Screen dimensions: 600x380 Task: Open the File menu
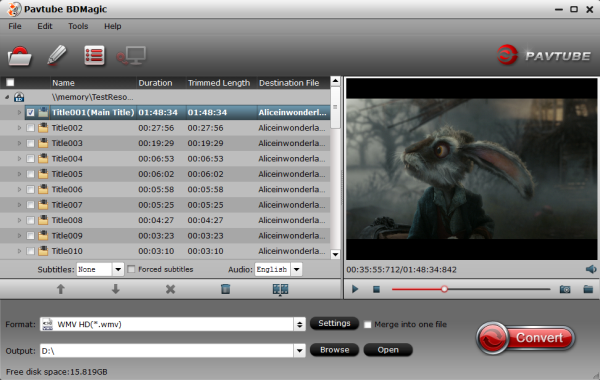[x=15, y=26]
